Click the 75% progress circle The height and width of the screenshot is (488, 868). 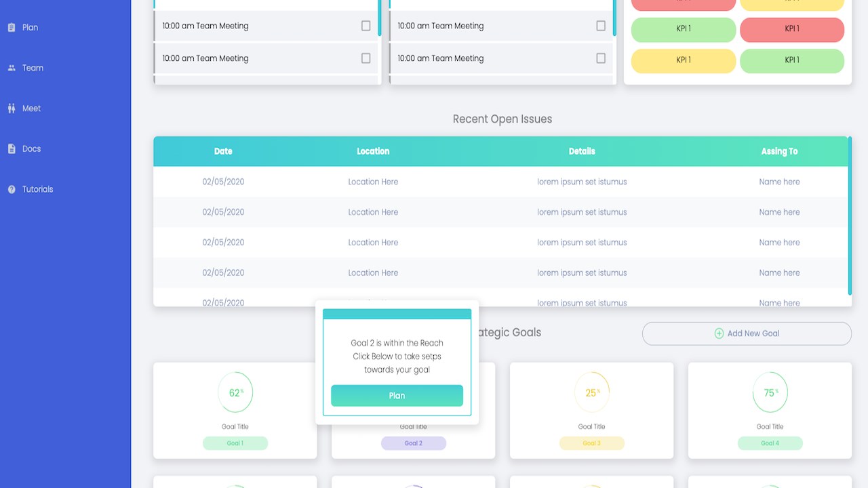(770, 392)
